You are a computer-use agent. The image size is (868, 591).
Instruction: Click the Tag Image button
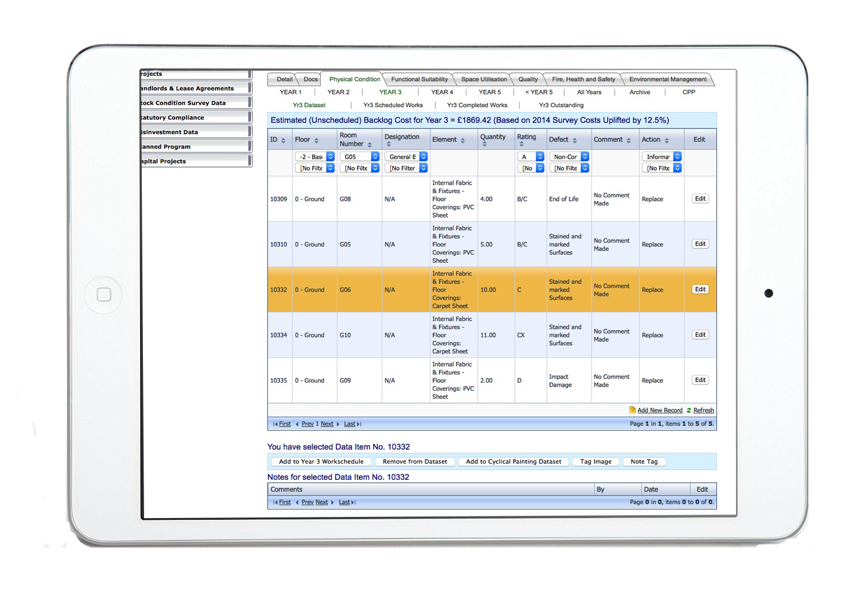coord(595,461)
